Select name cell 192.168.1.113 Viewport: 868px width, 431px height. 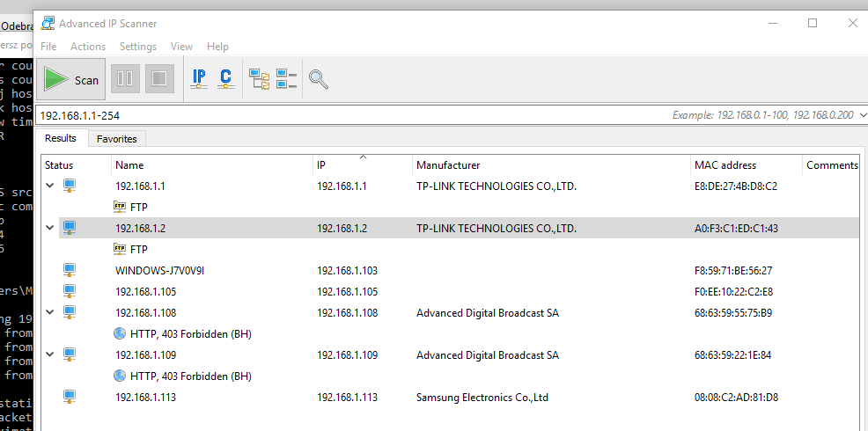pyautogui.click(x=145, y=398)
